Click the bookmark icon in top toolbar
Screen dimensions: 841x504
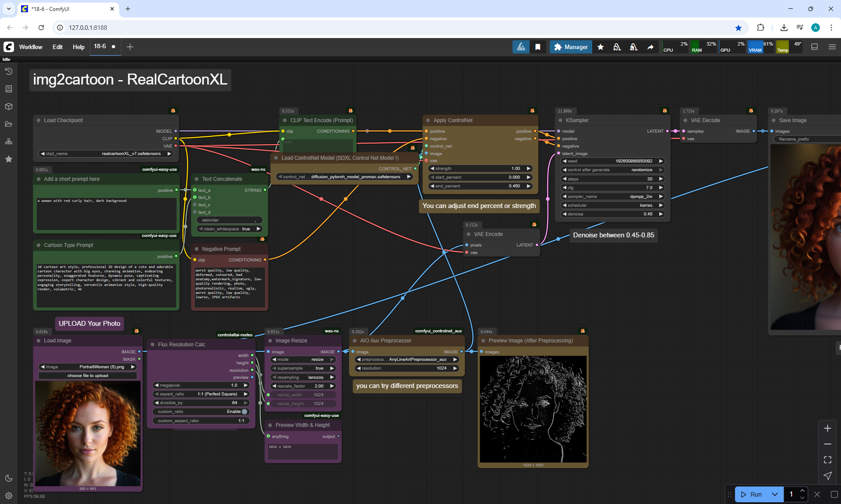pyautogui.click(x=537, y=47)
